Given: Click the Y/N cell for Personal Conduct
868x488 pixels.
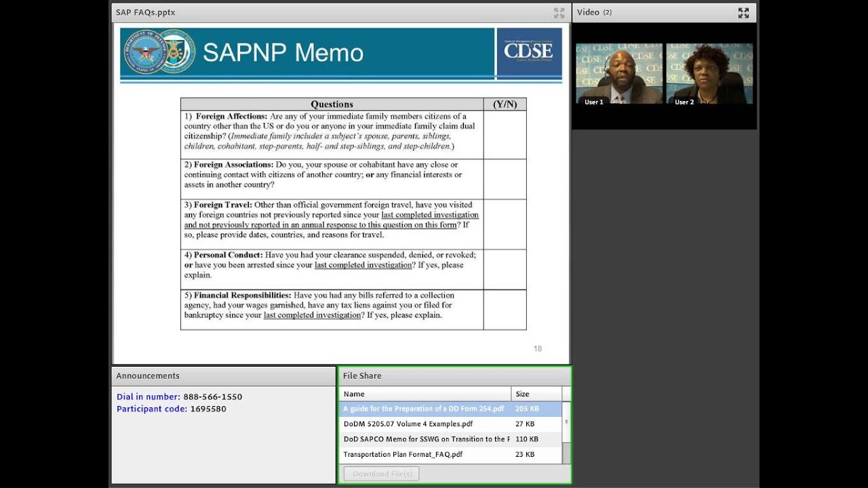Looking at the screenshot, I should [x=505, y=270].
